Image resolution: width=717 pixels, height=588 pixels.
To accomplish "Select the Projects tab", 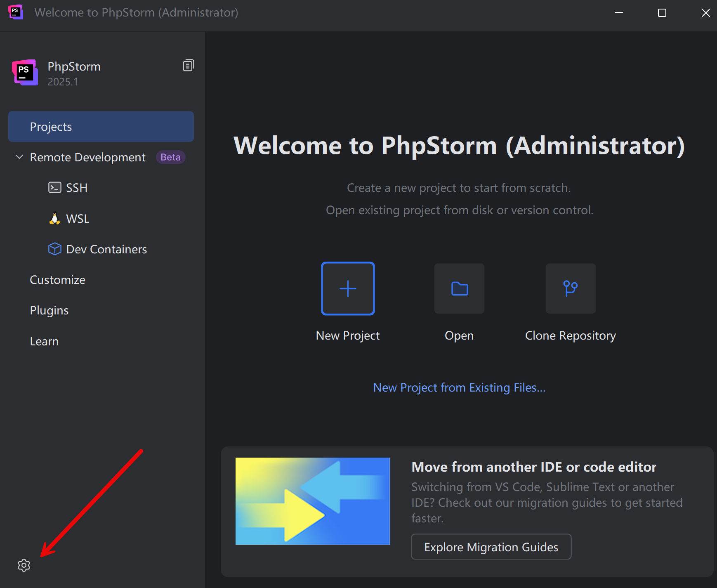I will pos(101,127).
